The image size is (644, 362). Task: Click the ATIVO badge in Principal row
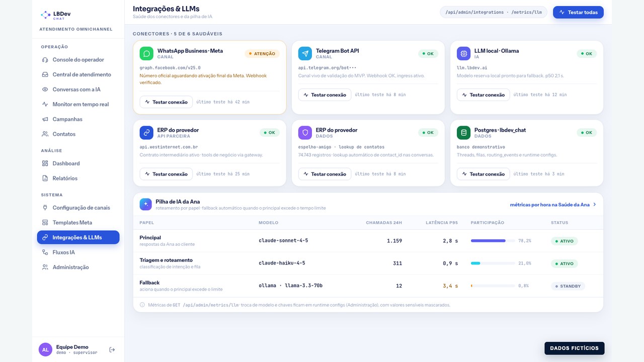click(564, 241)
